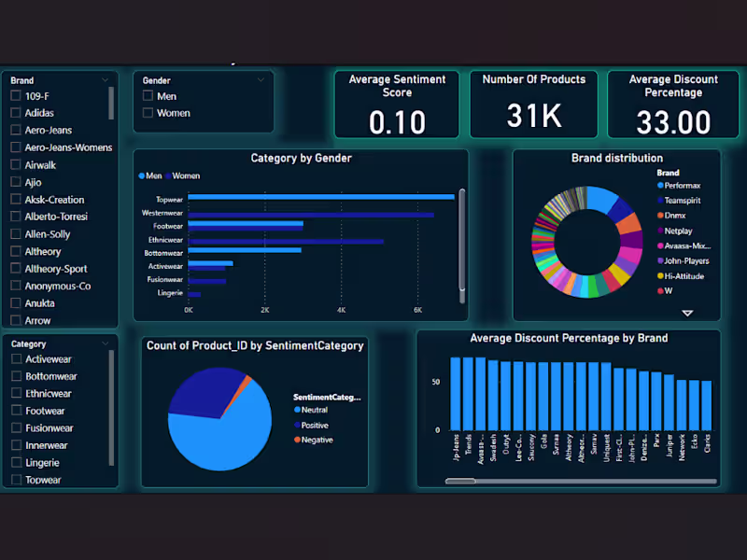Open the Average Sentiment Score card
This screenshot has height=560, width=747.
(x=397, y=105)
